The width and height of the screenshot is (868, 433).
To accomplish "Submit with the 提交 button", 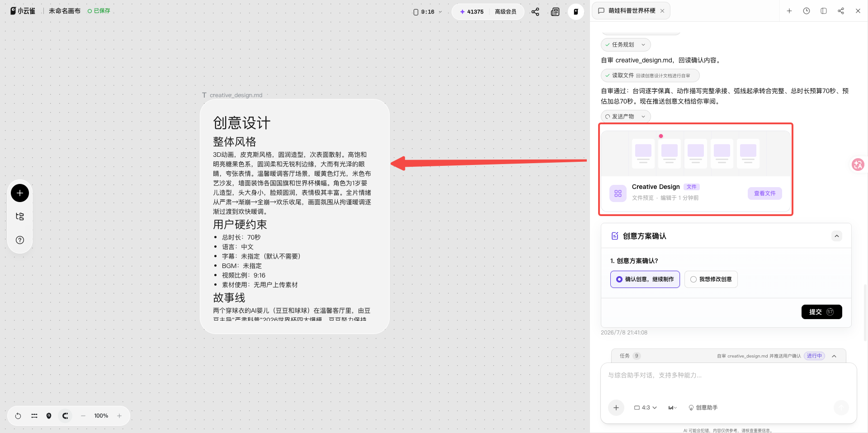I will pyautogui.click(x=822, y=312).
